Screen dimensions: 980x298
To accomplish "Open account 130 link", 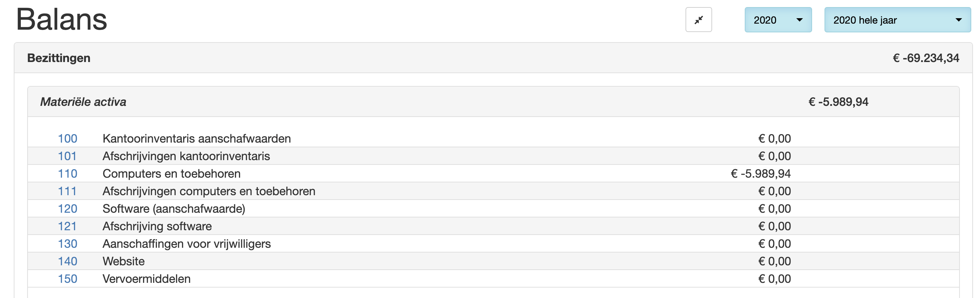I will 67,243.
